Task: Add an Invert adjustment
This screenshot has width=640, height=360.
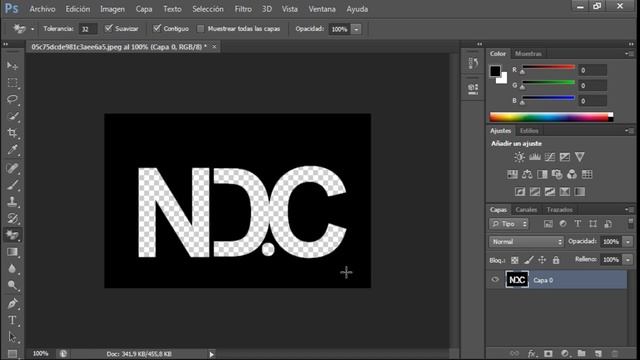Action: [x=520, y=192]
